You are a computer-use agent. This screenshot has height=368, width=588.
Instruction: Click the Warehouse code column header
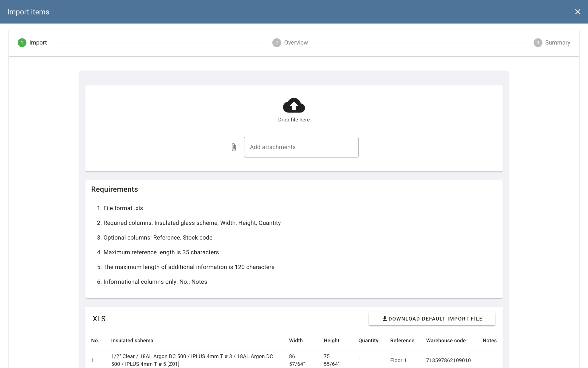pyautogui.click(x=446, y=340)
